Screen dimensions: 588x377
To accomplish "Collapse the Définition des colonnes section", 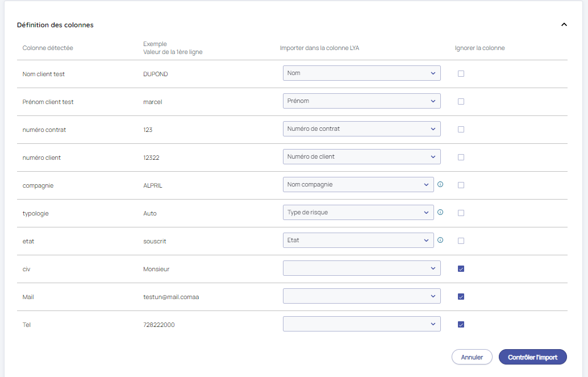I will (564, 24).
